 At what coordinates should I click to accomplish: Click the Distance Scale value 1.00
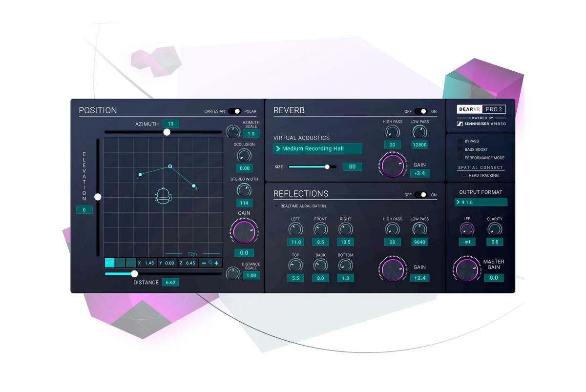(x=251, y=275)
